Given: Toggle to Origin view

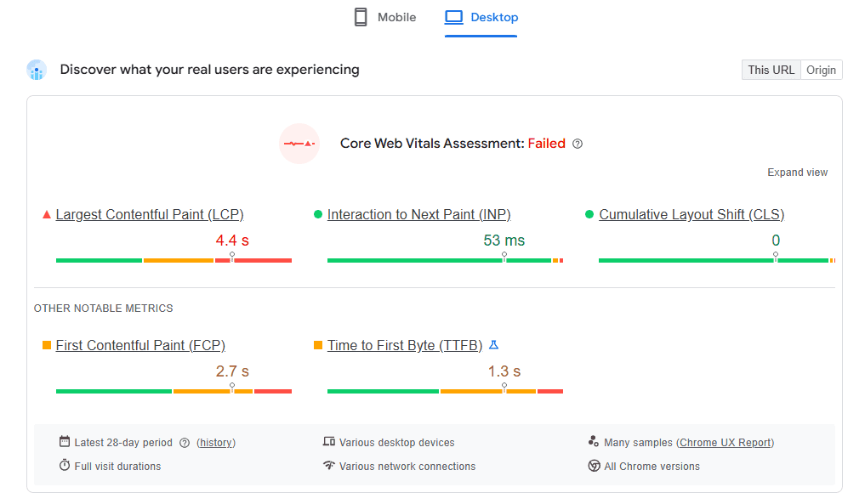Looking at the screenshot, I should coord(821,70).
